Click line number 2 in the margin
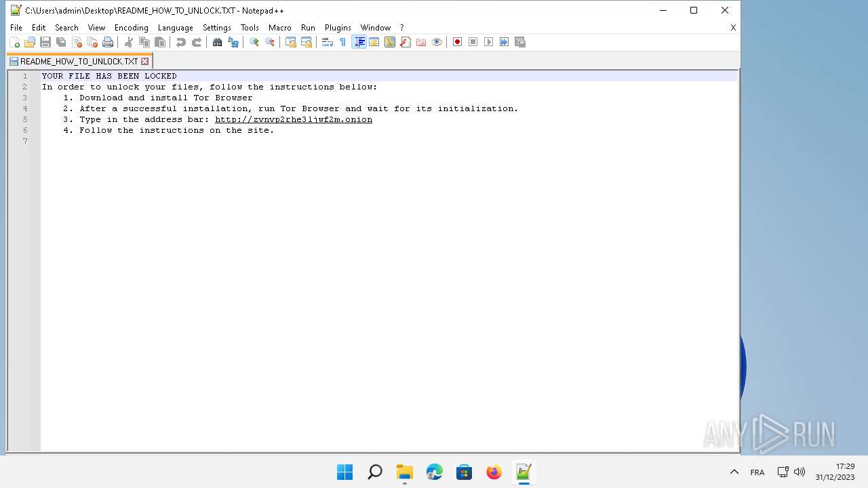Screen dimensions: 868x488 [x=25, y=87]
